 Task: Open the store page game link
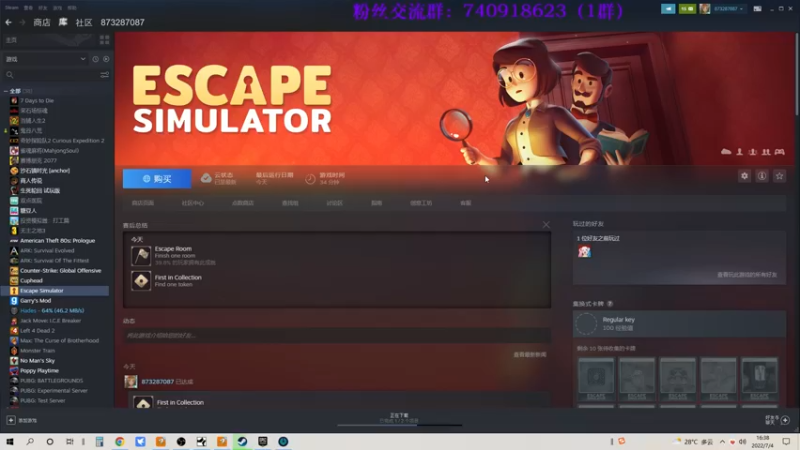(x=143, y=203)
